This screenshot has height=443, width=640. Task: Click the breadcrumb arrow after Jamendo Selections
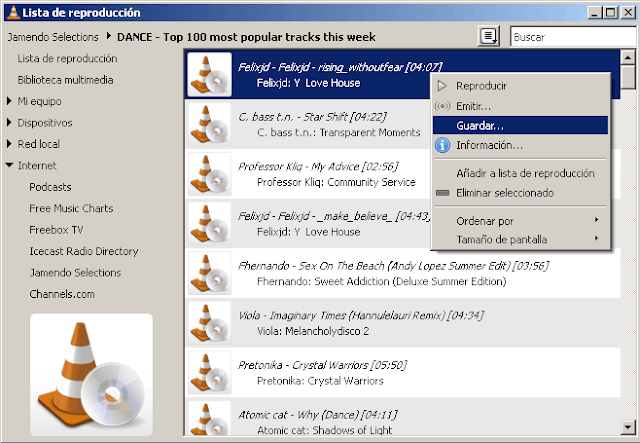(x=109, y=36)
